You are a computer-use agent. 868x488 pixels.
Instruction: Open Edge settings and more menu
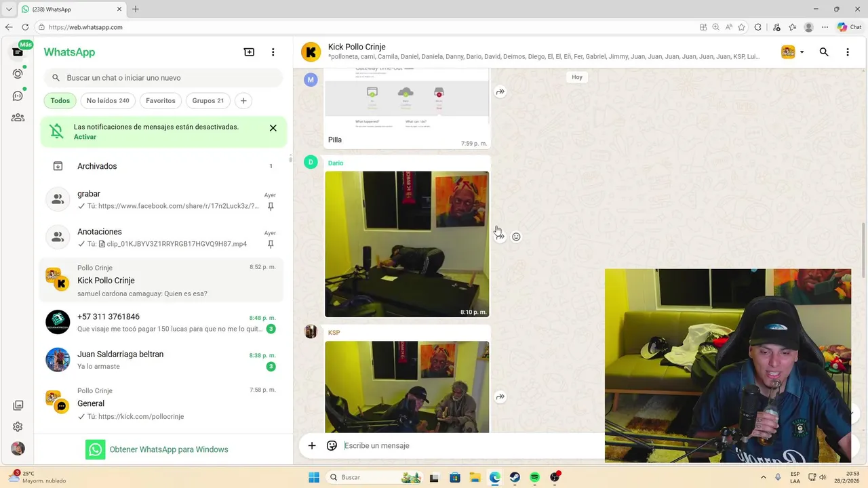825,27
